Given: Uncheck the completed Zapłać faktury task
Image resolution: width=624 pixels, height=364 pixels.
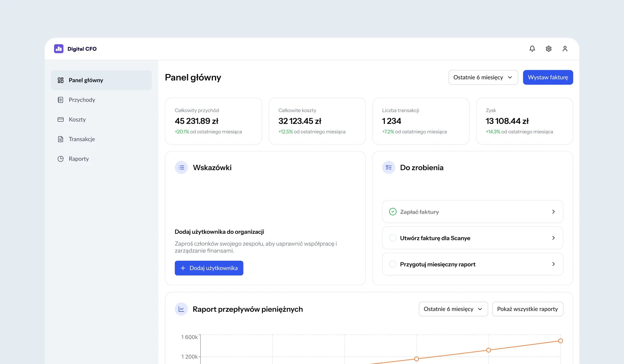Looking at the screenshot, I should coord(393,212).
